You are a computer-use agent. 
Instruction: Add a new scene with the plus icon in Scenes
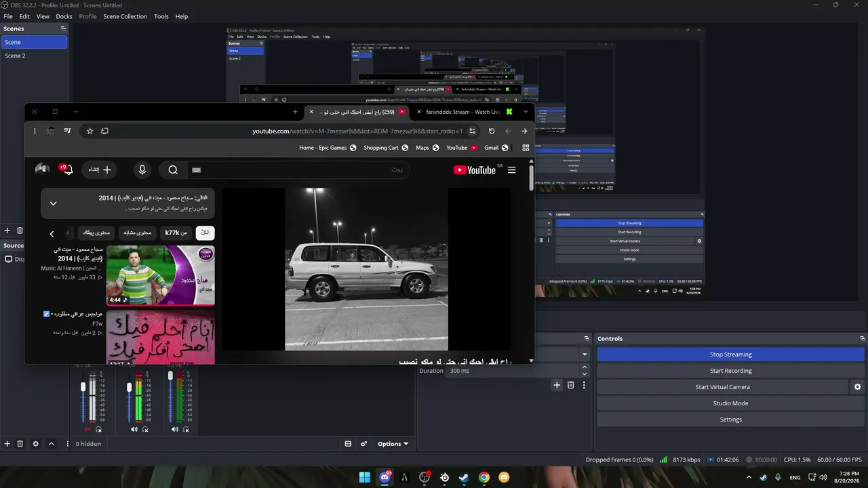(x=7, y=231)
